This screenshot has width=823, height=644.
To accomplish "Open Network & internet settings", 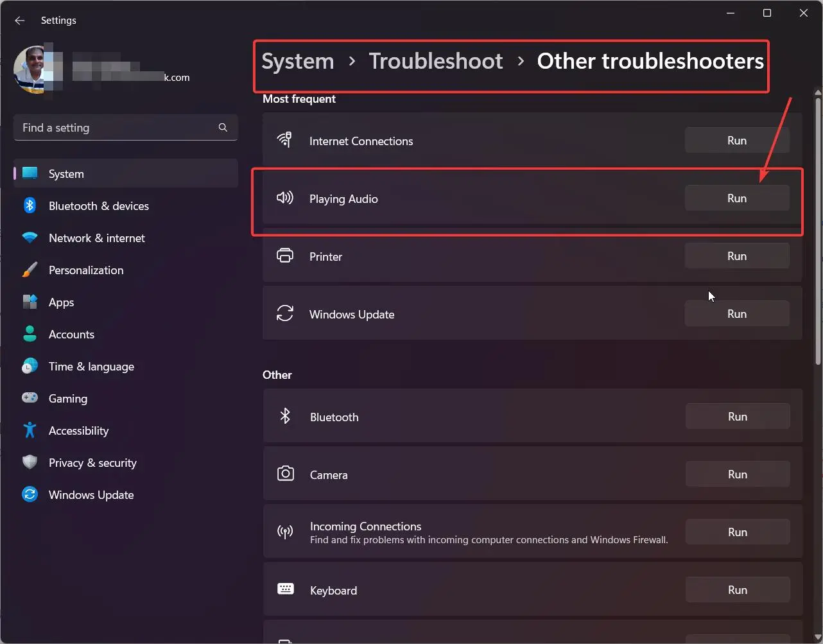I will pyautogui.click(x=126, y=238).
